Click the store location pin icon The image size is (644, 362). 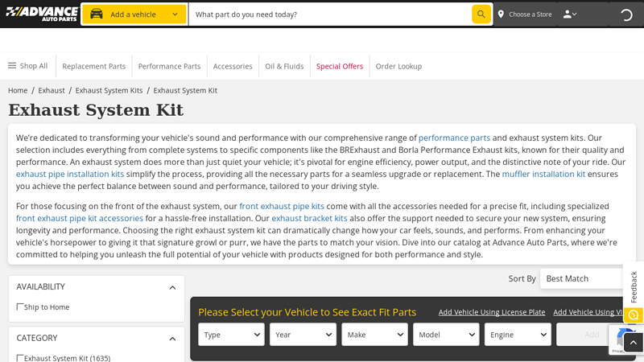[501, 14]
